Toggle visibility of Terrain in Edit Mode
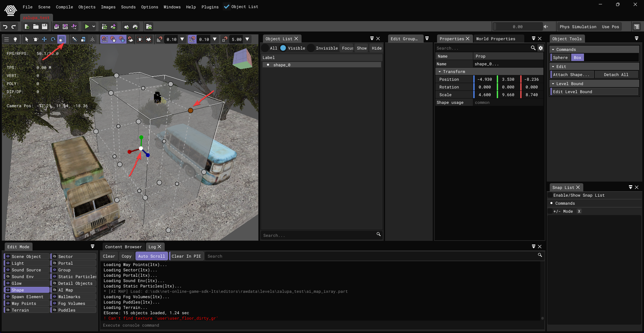The image size is (644, 333). [x=8, y=310]
